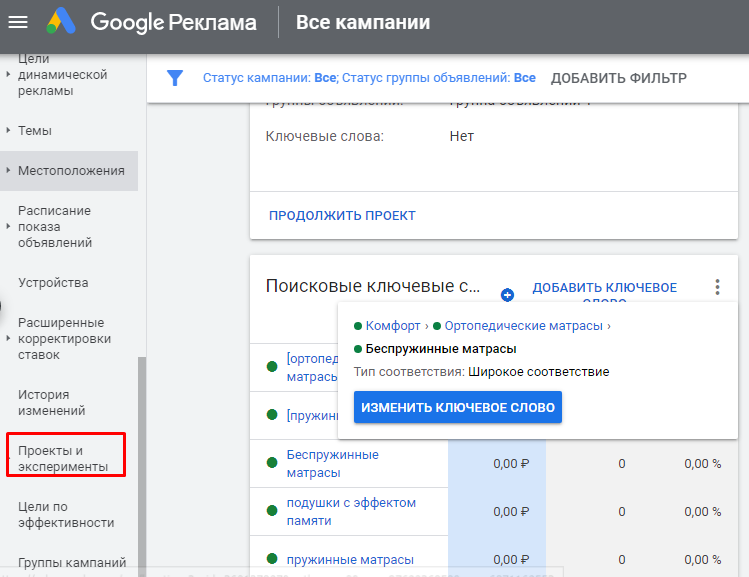Open История изменений in sidebar
The height and width of the screenshot is (577, 749).
(50, 402)
